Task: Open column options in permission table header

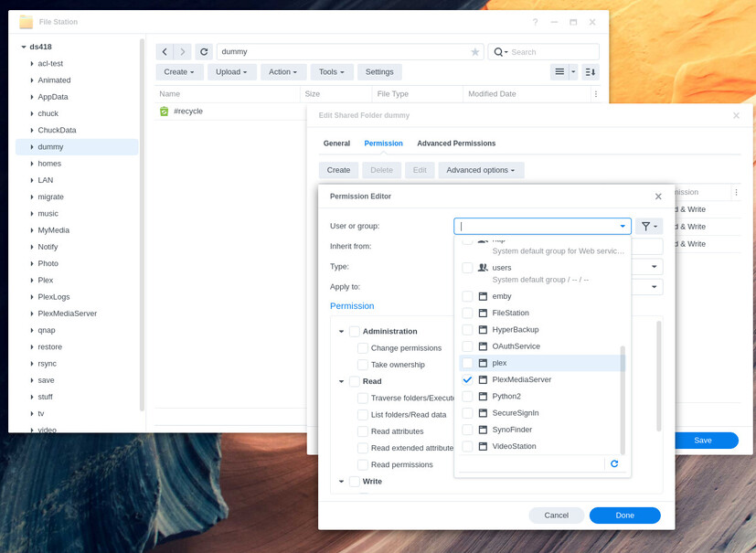Action: (x=736, y=192)
